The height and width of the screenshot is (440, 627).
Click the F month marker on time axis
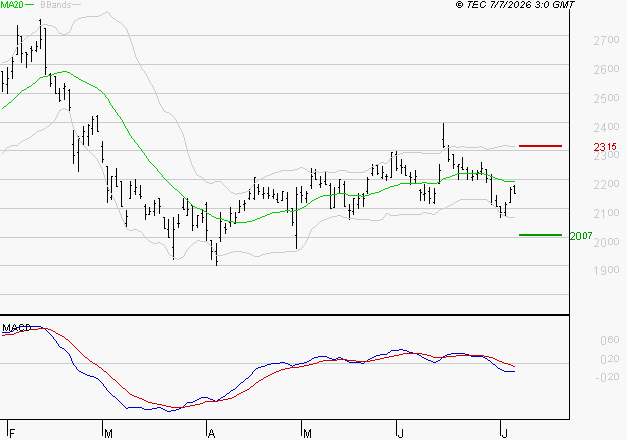[x=12, y=433]
